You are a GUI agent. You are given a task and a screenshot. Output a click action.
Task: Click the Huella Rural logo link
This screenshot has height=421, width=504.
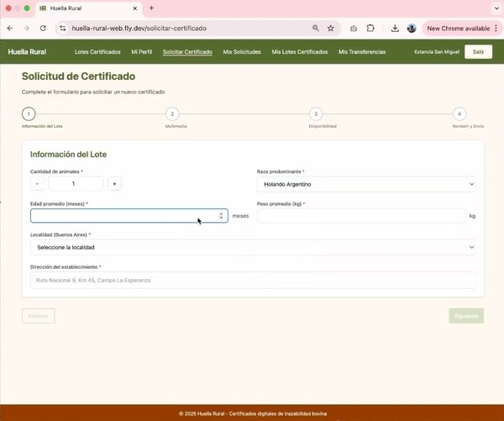point(27,52)
